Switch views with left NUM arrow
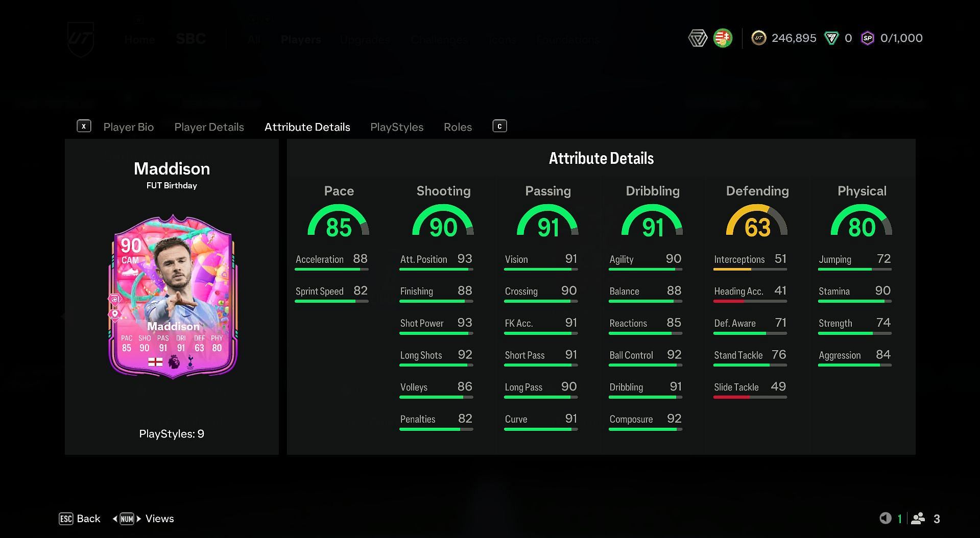Screen dimensions: 980x538 (115, 519)
